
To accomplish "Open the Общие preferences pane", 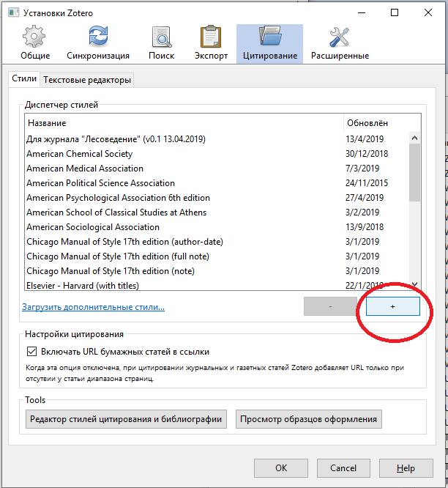I will [35, 43].
